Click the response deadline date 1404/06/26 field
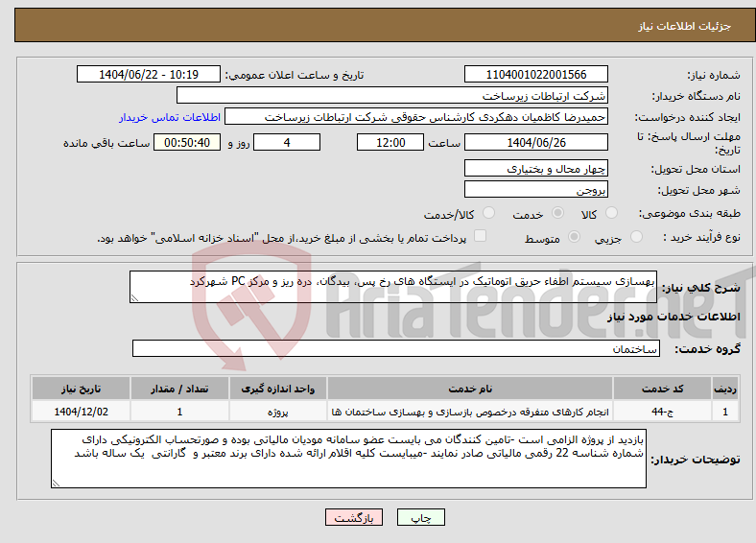The width and height of the screenshot is (756, 543). 535,142
